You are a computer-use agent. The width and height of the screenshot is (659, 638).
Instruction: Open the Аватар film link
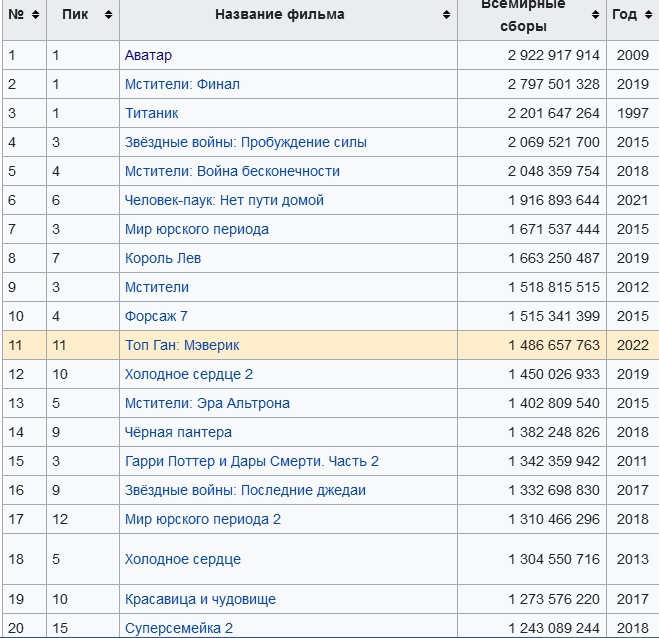coord(148,55)
